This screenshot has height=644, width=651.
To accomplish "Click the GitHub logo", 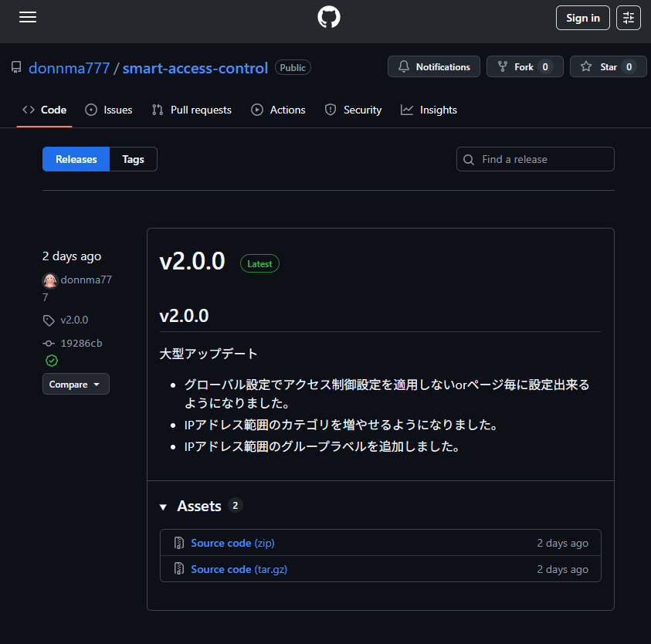I will [x=329, y=18].
